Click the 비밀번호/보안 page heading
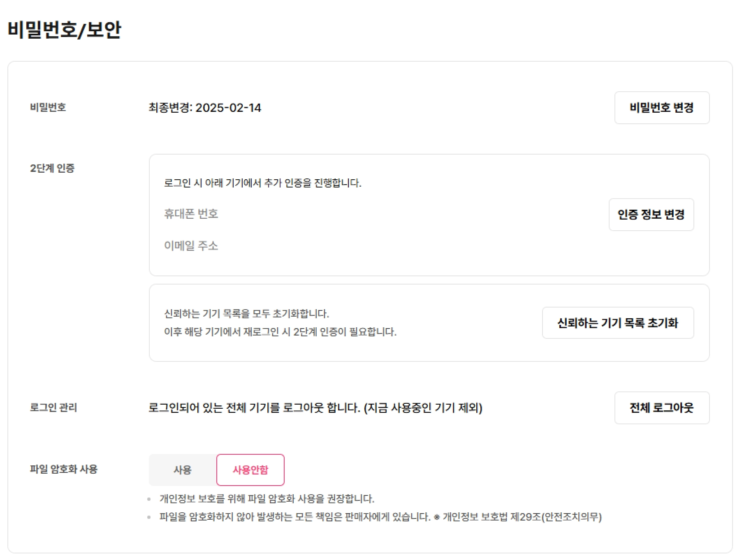This screenshot has width=742, height=560. click(65, 30)
